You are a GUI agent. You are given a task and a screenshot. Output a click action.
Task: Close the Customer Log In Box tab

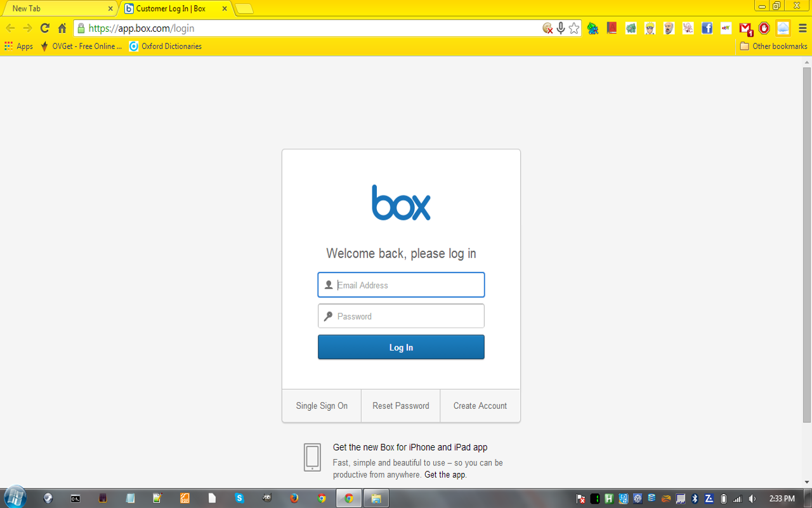(x=225, y=9)
